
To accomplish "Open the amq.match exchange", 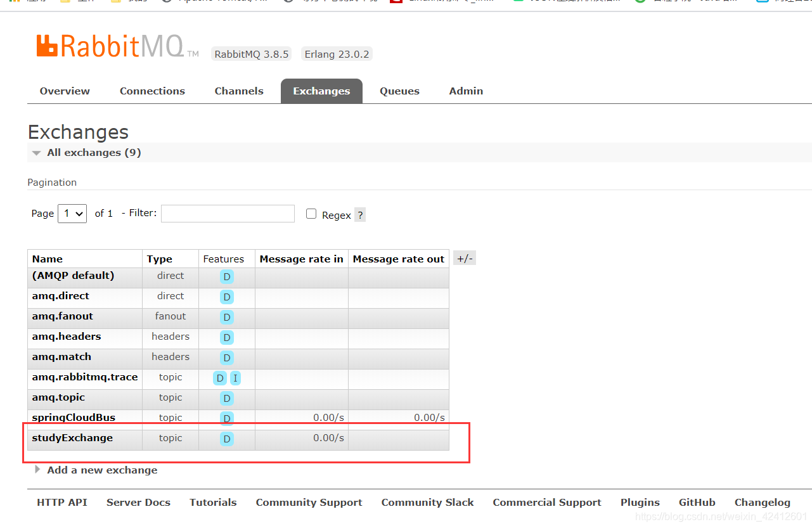I will tap(61, 357).
